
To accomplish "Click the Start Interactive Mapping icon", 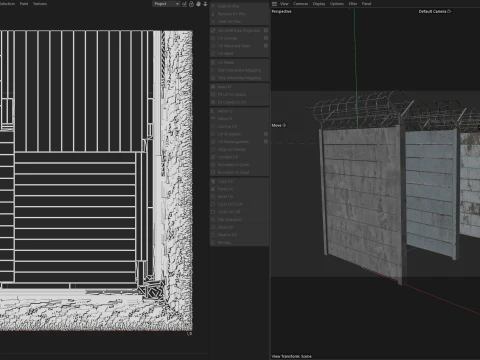I will click(213, 70).
